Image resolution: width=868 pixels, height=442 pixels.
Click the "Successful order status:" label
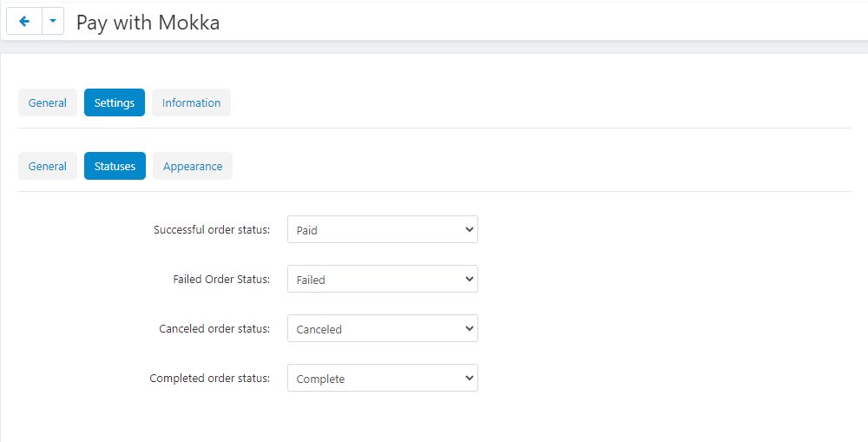212,230
